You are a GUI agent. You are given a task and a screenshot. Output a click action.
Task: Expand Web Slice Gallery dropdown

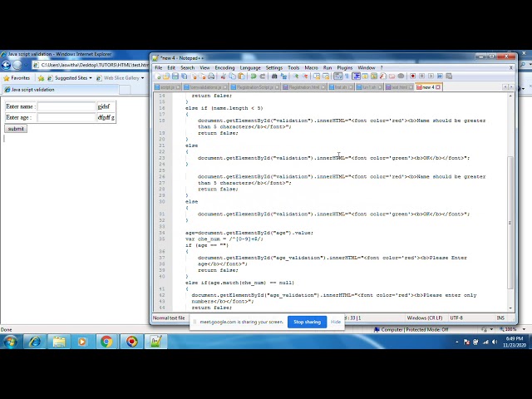[142, 78]
